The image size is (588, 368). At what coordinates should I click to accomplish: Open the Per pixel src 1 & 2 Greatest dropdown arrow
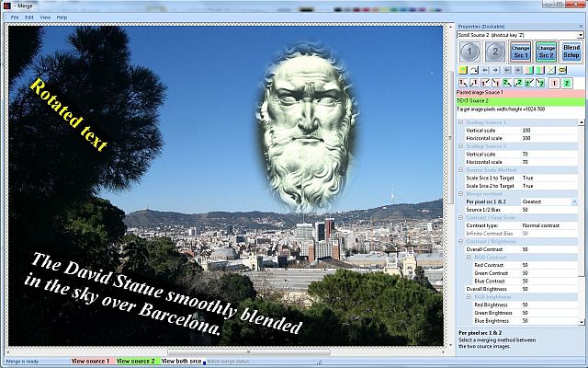574,202
